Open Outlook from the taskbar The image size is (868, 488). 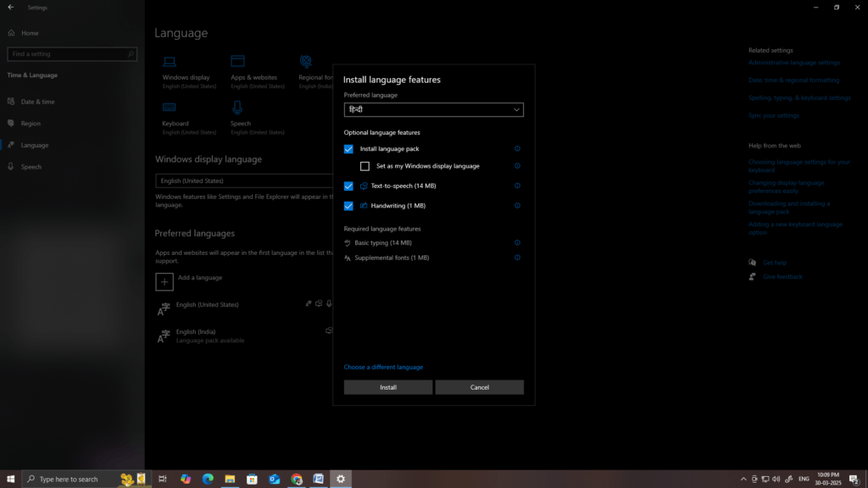point(274,480)
